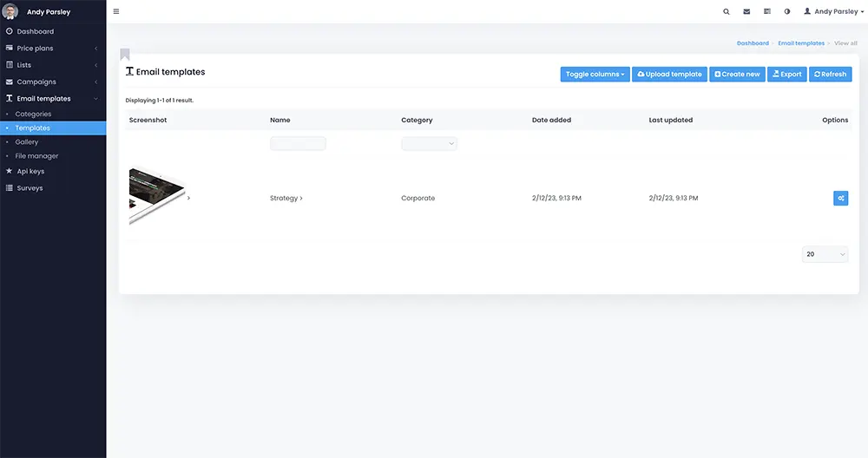Image resolution: width=868 pixels, height=458 pixels.
Task: Collapse Email templates sidebar menu
Action: [53, 99]
